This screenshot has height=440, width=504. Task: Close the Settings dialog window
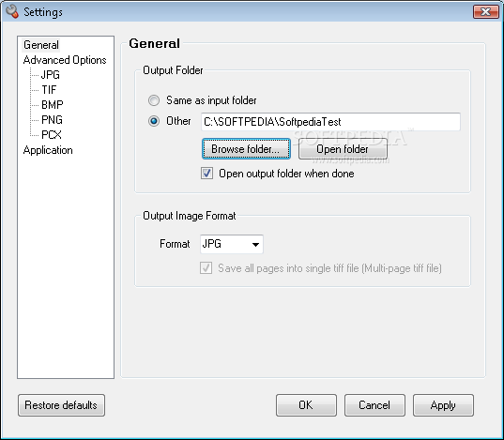[485, 12]
